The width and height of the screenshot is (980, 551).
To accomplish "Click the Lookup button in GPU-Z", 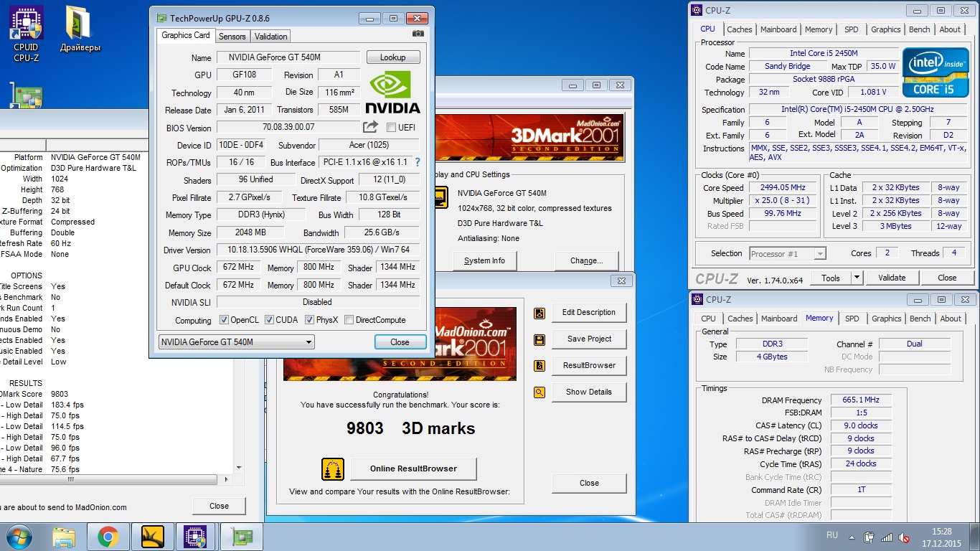I will coord(392,57).
